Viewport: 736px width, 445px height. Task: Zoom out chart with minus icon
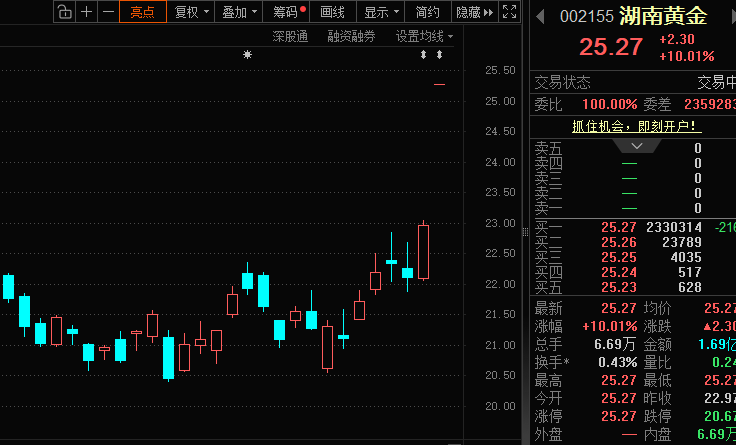tap(108, 12)
